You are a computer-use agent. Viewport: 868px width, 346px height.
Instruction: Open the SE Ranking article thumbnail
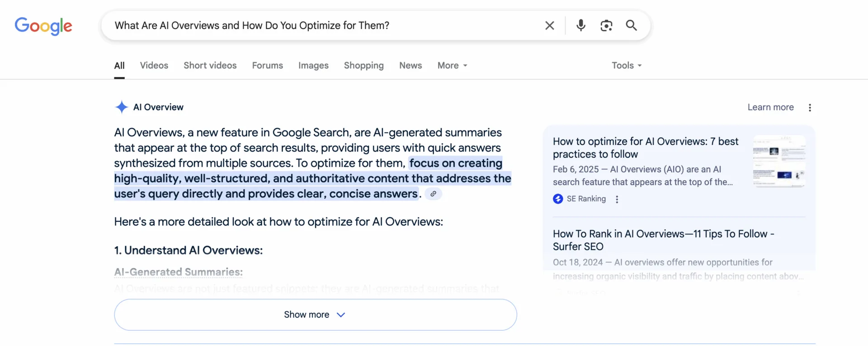click(x=779, y=161)
